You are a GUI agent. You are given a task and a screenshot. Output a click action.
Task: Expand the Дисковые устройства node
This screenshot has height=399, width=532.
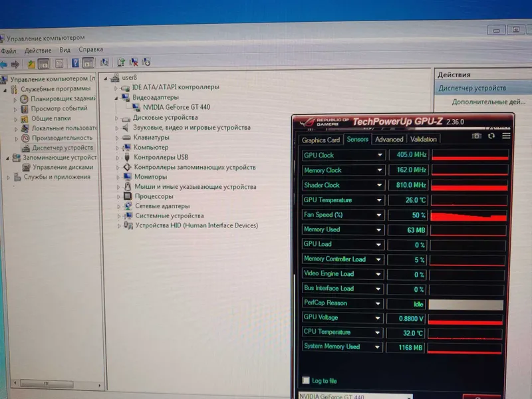pyautogui.click(x=116, y=118)
